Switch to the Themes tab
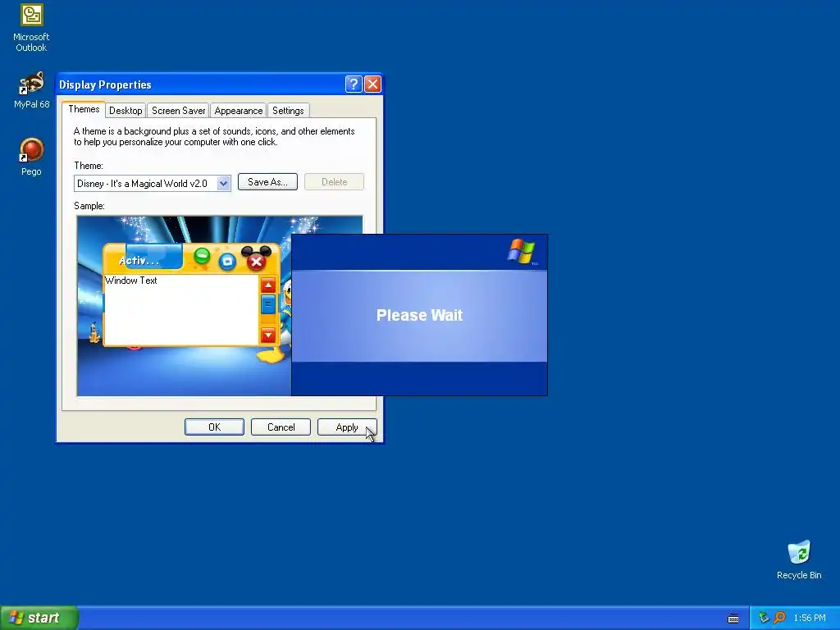Viewport: 840px width, 630px height. coord(84,109)
